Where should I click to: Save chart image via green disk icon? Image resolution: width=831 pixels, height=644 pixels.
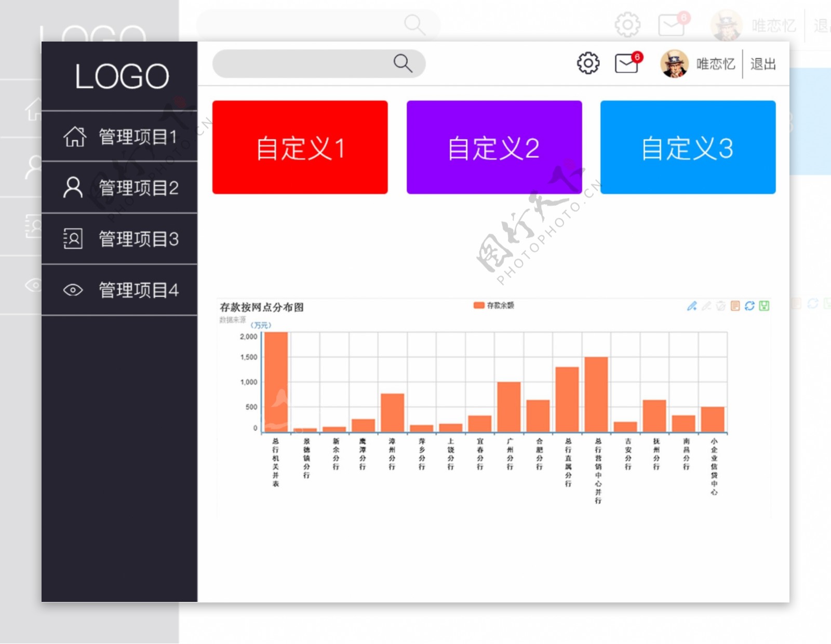point(764,306)
